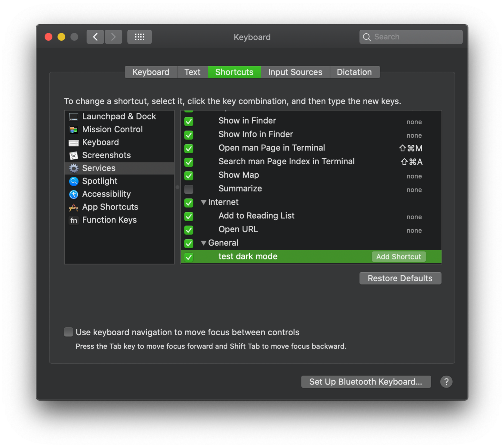Screen dimensions: 504x448
Task: Switch to the Text tab
Action: 192,72
